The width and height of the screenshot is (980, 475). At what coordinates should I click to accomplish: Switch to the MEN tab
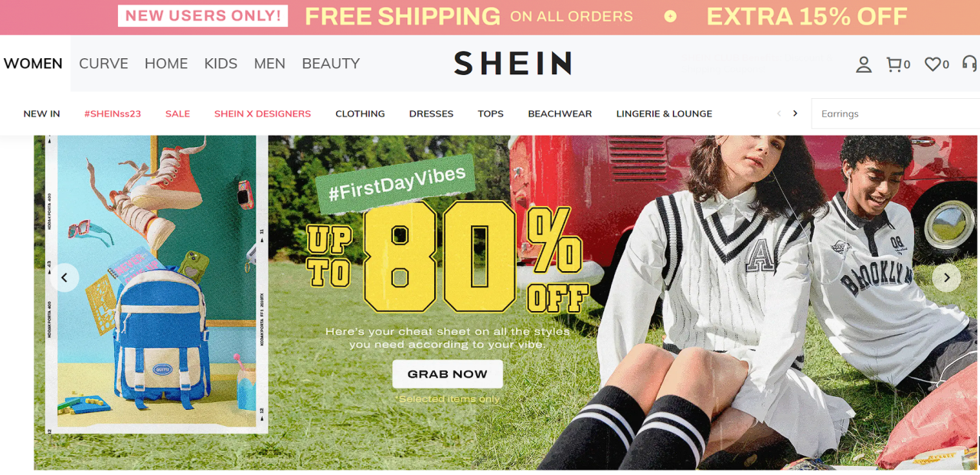click(x=269, y=64)
